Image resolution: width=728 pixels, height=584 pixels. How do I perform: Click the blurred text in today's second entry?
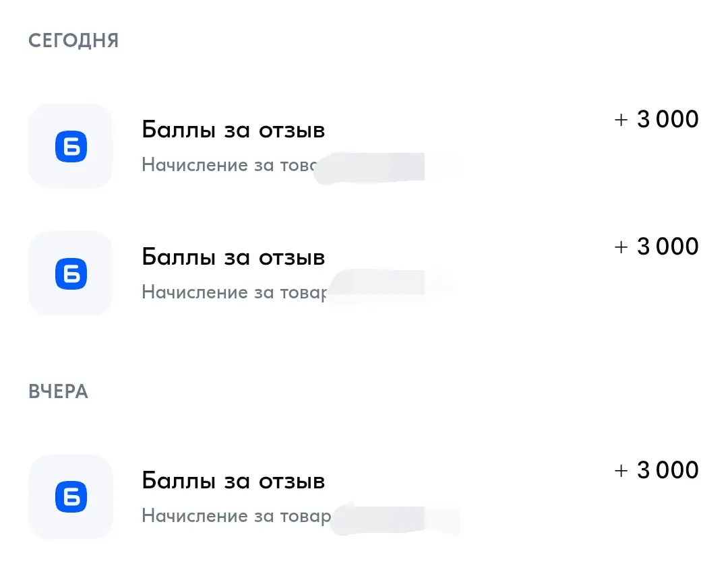(x=390, y=286)
